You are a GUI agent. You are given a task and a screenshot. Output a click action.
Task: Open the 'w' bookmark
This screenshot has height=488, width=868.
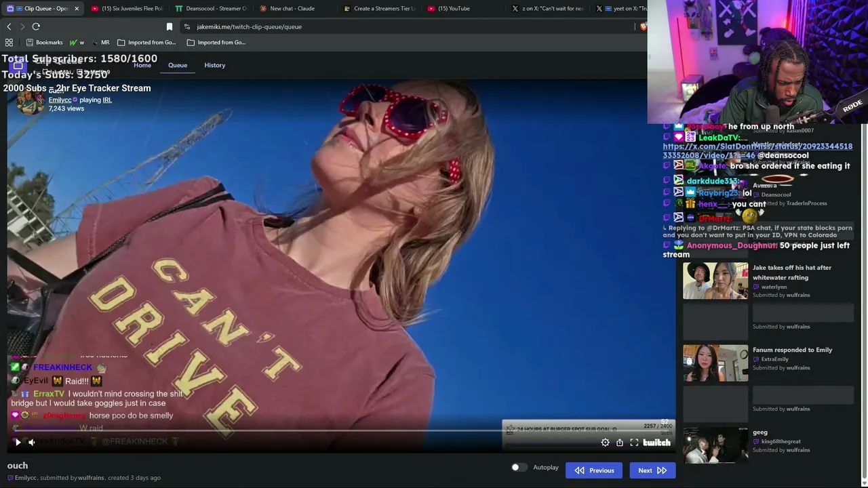click(77, 42)
